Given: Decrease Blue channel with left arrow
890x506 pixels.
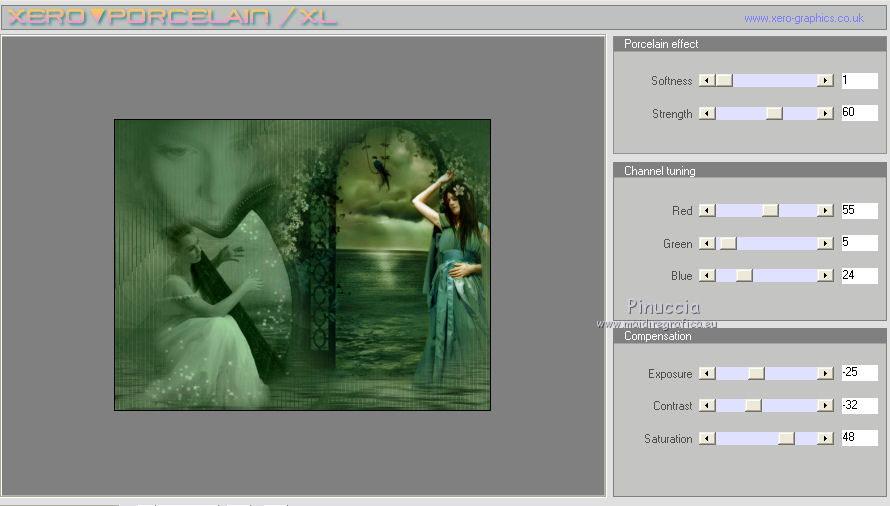Looking at the screenshot, I should tap(707, 276).
